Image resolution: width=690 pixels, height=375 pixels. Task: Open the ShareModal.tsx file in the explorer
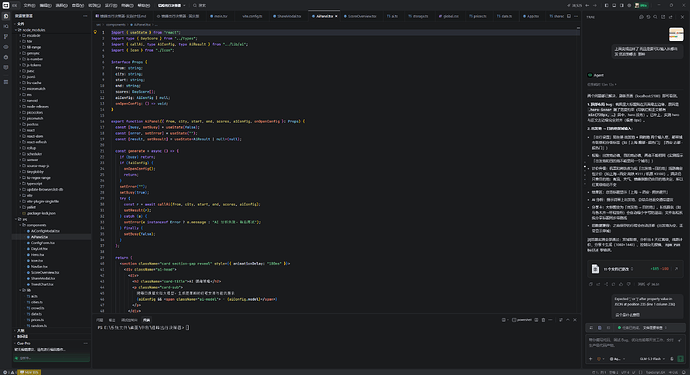(43, 278)
